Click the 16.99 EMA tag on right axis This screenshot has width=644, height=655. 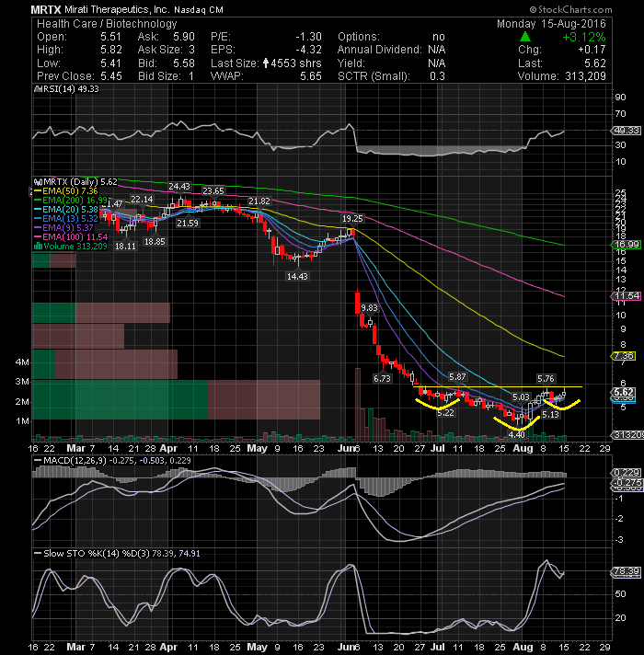[626, 245]
